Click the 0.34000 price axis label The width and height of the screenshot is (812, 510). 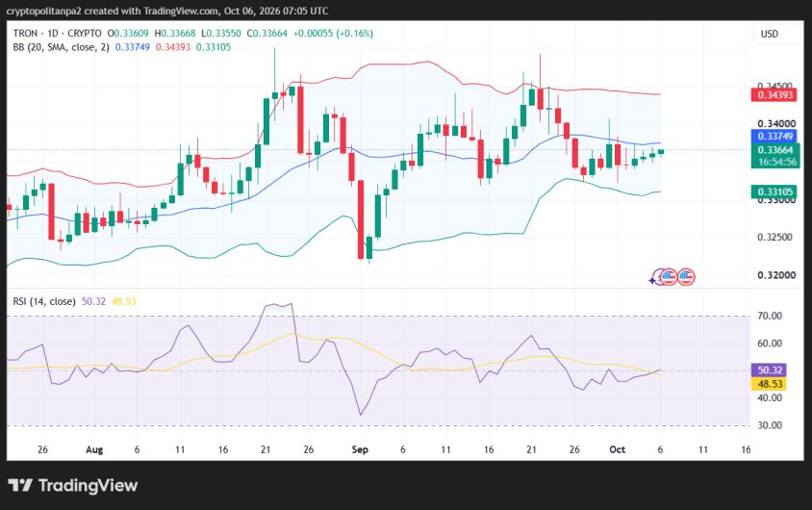click(776, 124)
